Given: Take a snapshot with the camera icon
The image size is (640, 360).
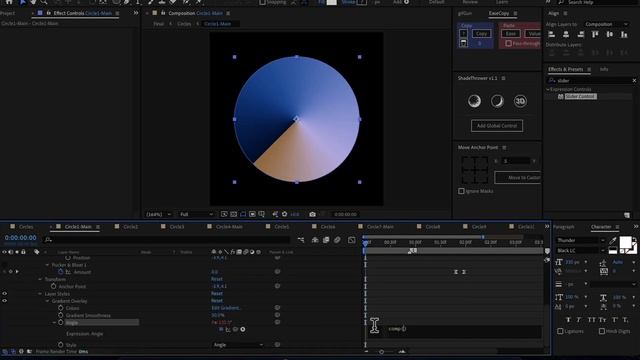Looking at the screenshot, I should coord(312,214).
